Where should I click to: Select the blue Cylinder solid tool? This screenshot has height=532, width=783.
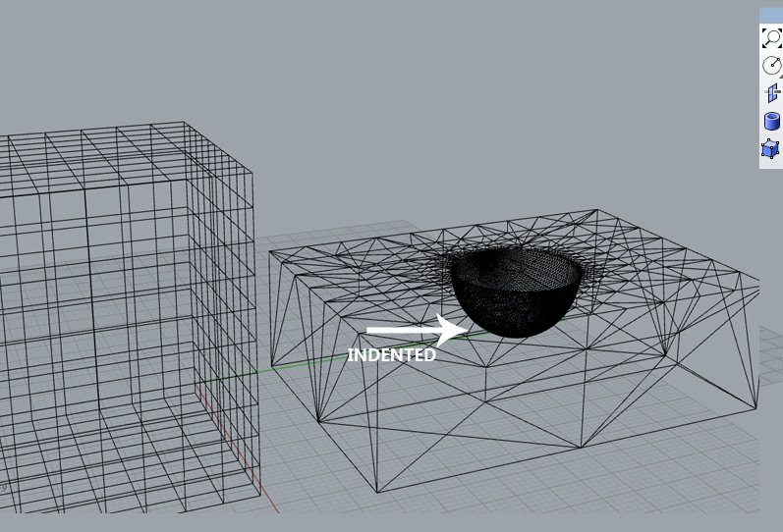click(x=771, y=122)
